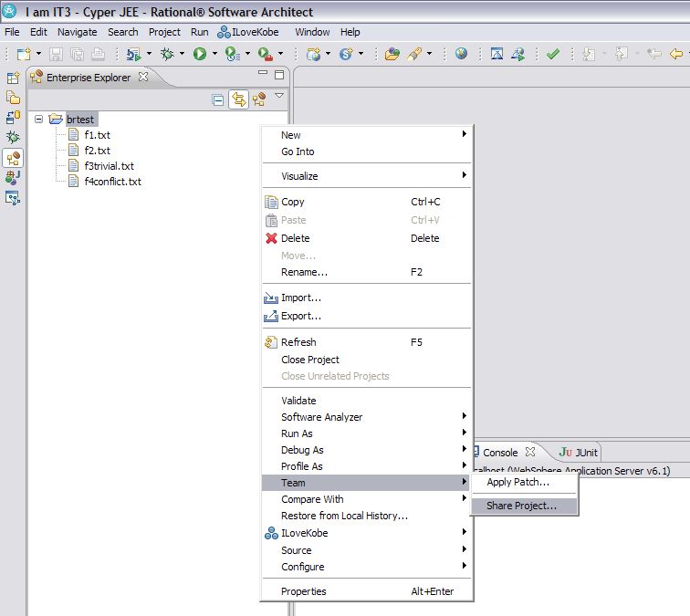Image resolution: width=690 pixels, height=616 pixels.
Task: Choose Share Project... from the Team submenu
Action: tap(525, 506)
